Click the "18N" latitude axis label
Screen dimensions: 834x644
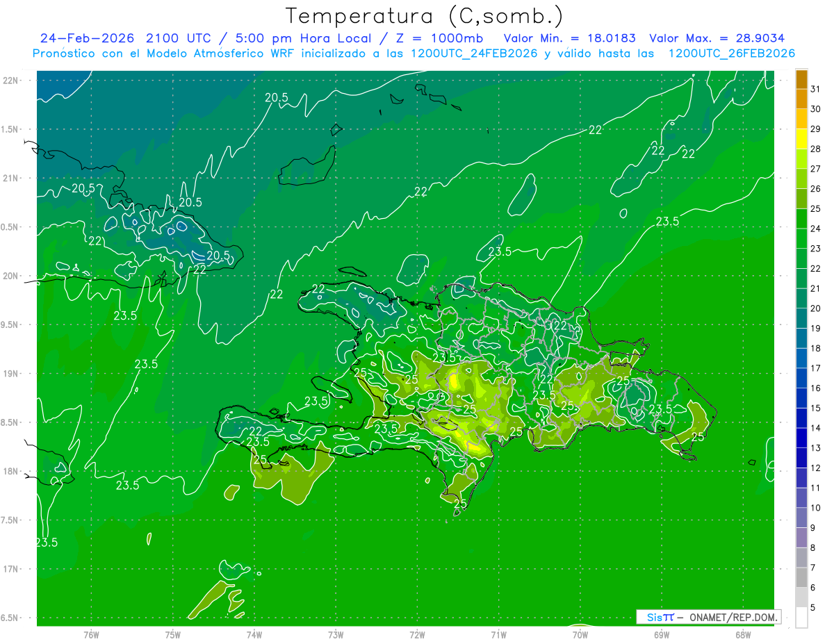(10, 471)
